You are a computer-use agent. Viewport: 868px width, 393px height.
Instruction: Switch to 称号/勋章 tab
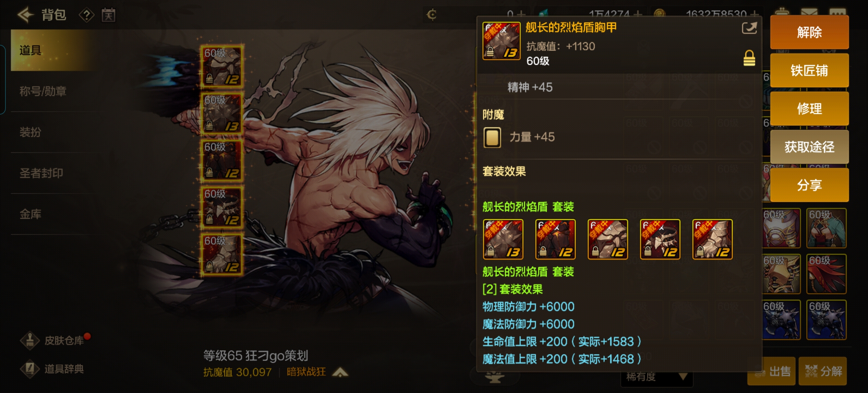point(43,91)
